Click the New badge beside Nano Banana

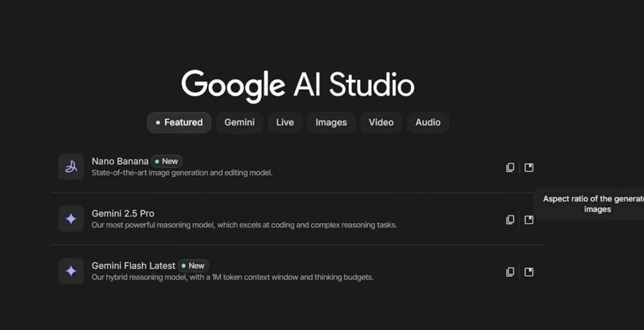coord(167,161)
